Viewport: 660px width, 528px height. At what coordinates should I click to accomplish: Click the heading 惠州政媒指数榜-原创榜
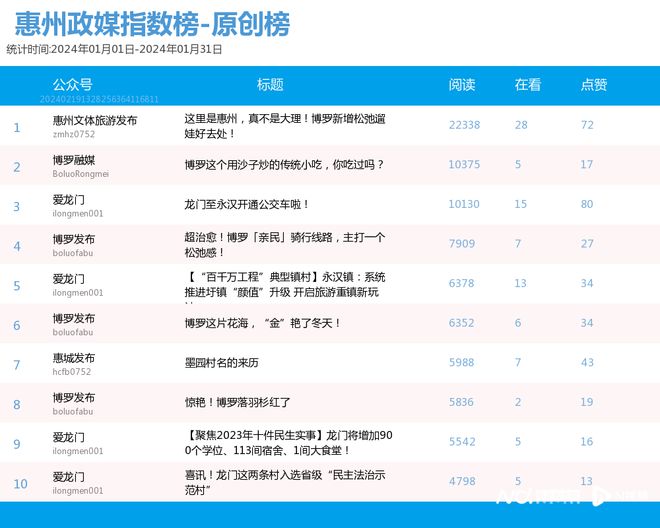tap(152, 24)
